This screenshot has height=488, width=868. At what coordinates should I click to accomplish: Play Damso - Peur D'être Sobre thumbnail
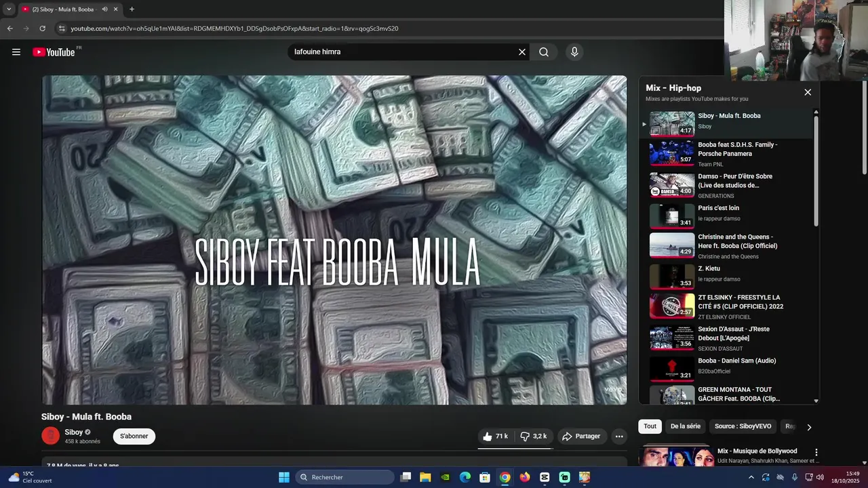tap(672, 185)
